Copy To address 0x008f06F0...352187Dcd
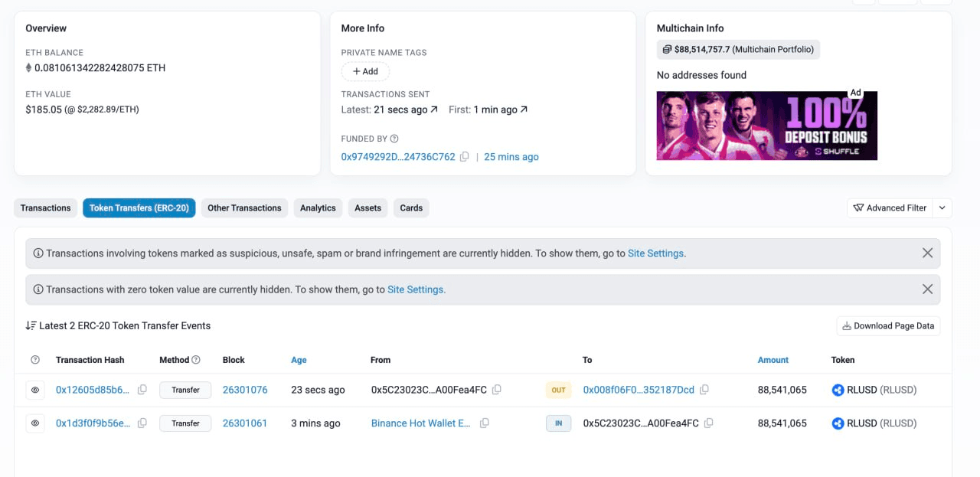Screen dimensions: 980x477 [704, 390]
